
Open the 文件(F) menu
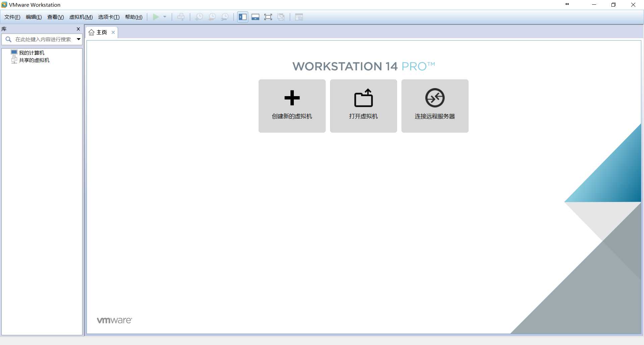coord(12,17)
